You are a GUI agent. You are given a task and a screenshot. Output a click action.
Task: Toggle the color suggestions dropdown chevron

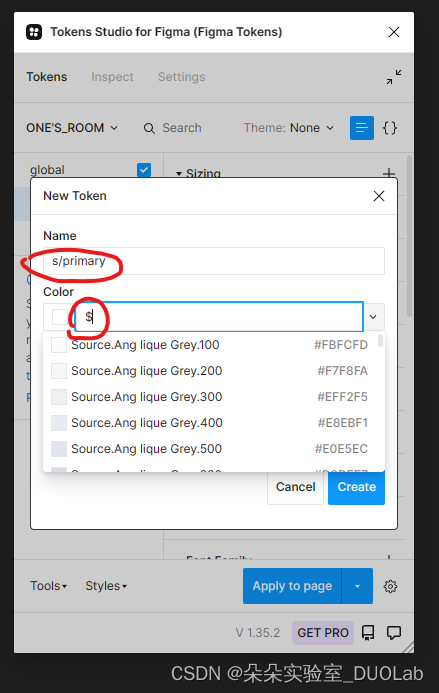point(373,316)
